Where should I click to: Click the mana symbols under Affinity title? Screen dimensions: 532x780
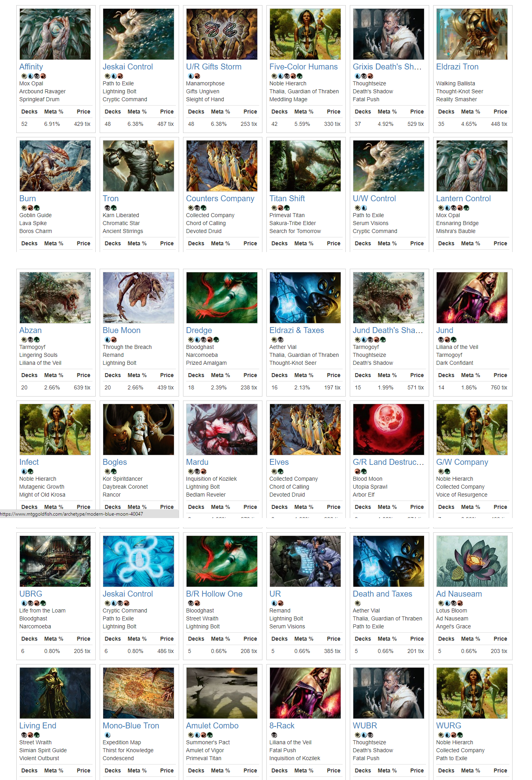coord(34,76)
